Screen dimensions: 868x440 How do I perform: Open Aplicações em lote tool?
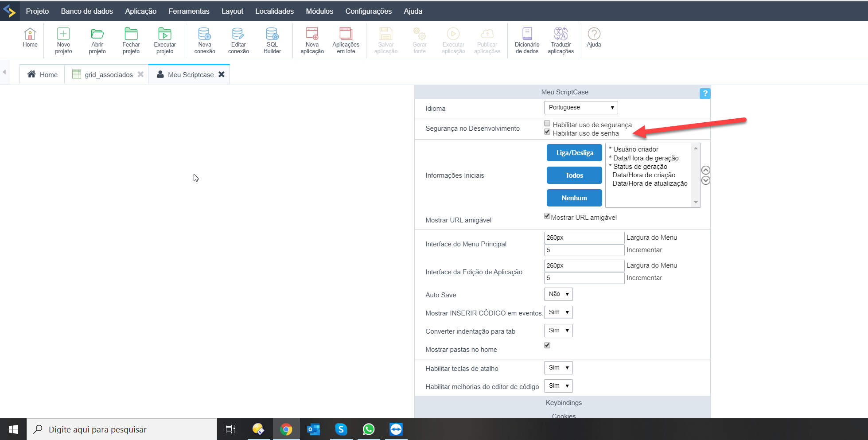click(x=346, y=40)
